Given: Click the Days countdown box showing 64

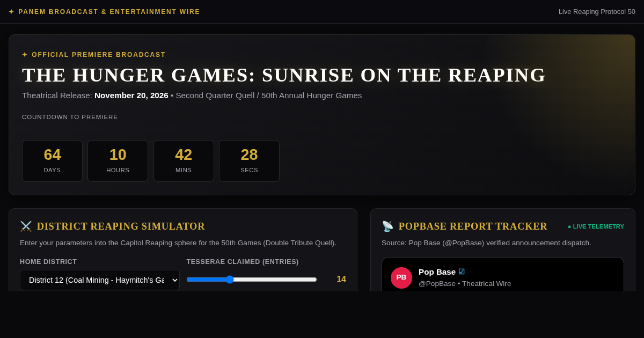Looking at the screenshot, I should coord(52,161).
